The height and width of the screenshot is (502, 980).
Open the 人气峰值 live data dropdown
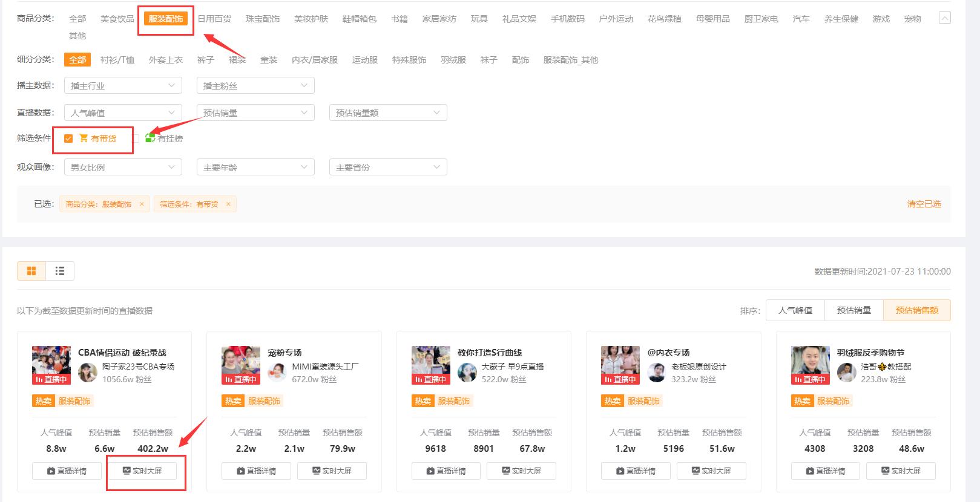[123, 112]
